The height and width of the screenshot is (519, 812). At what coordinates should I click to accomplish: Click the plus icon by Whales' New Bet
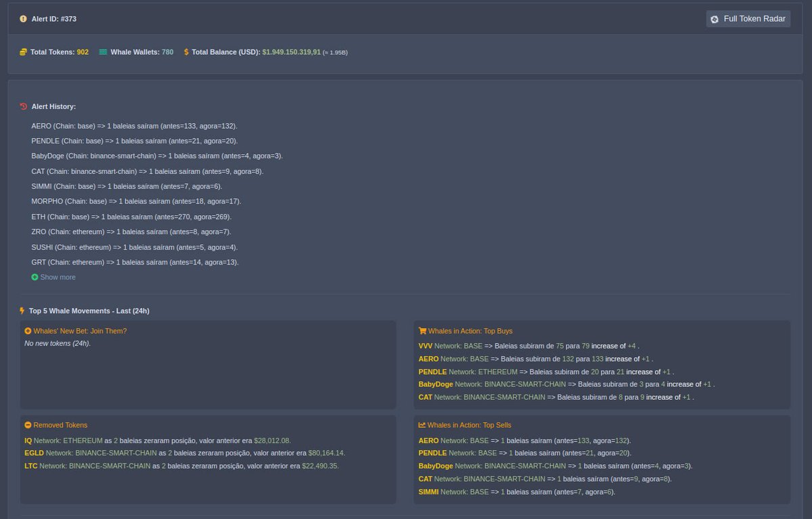click(28, 331)
